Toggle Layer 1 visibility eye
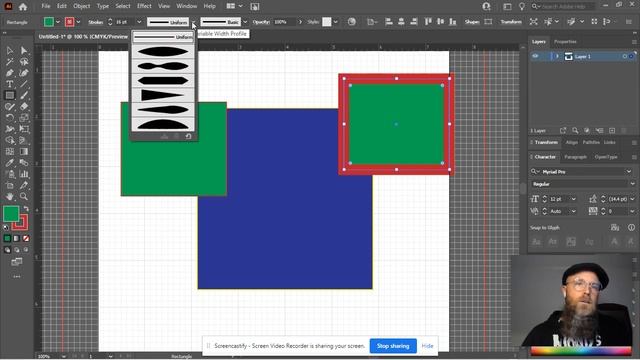 coord(535,56)
